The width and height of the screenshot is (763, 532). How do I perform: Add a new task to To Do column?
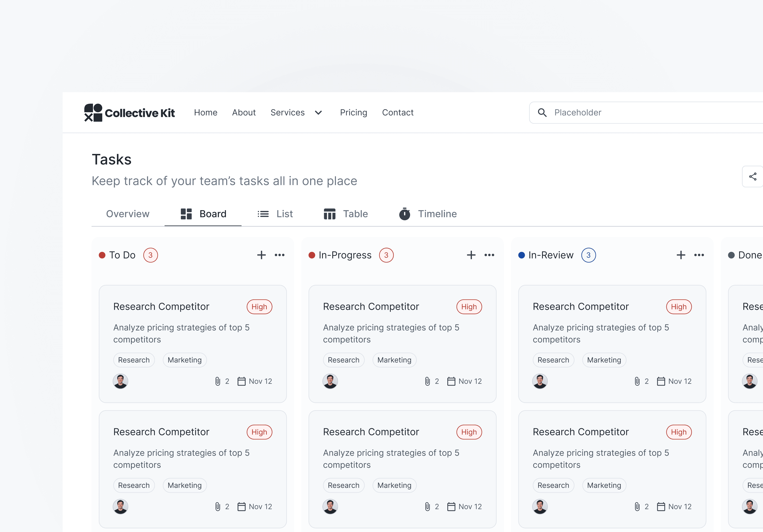point(262,255)
